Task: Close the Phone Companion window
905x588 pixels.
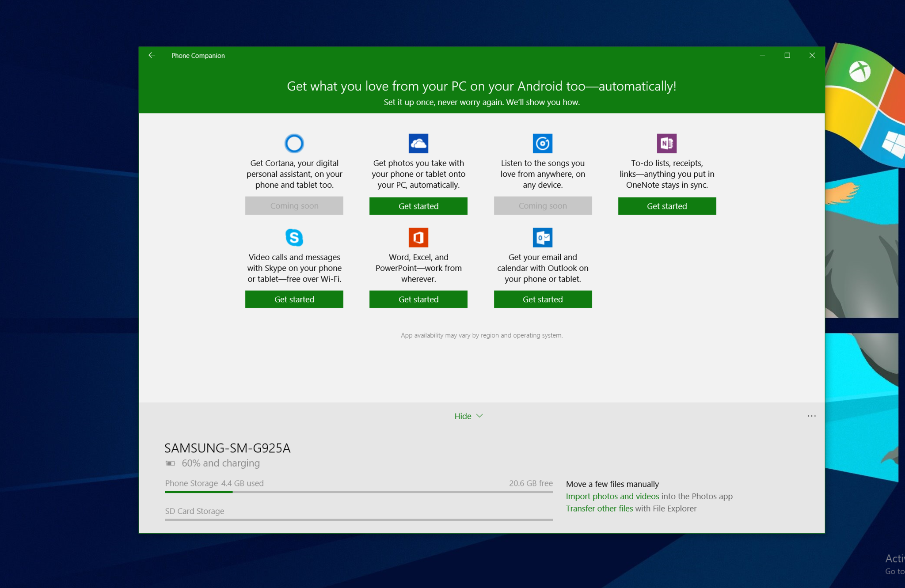Action: (812, 55)
